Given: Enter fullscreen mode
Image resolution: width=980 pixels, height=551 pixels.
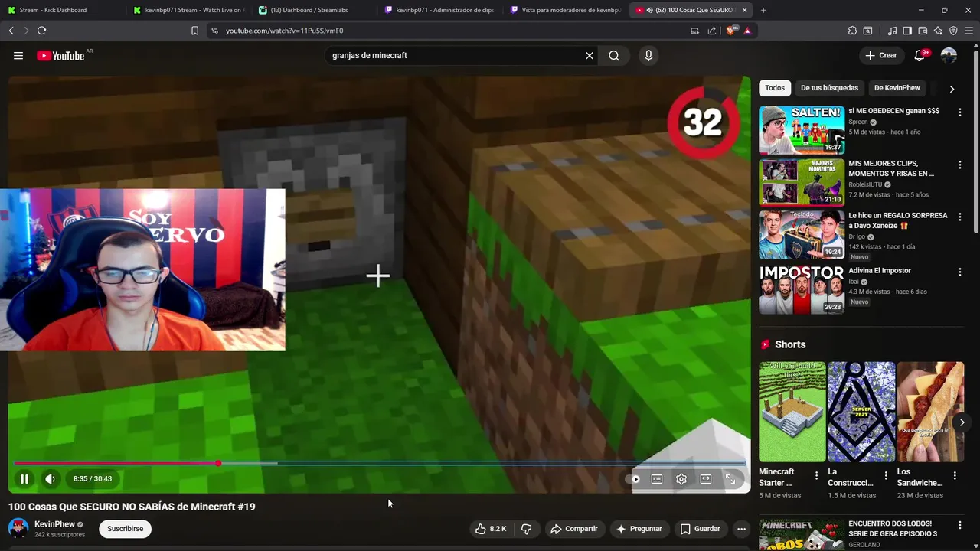Looking at the screenshot, I should coord(730,479).
